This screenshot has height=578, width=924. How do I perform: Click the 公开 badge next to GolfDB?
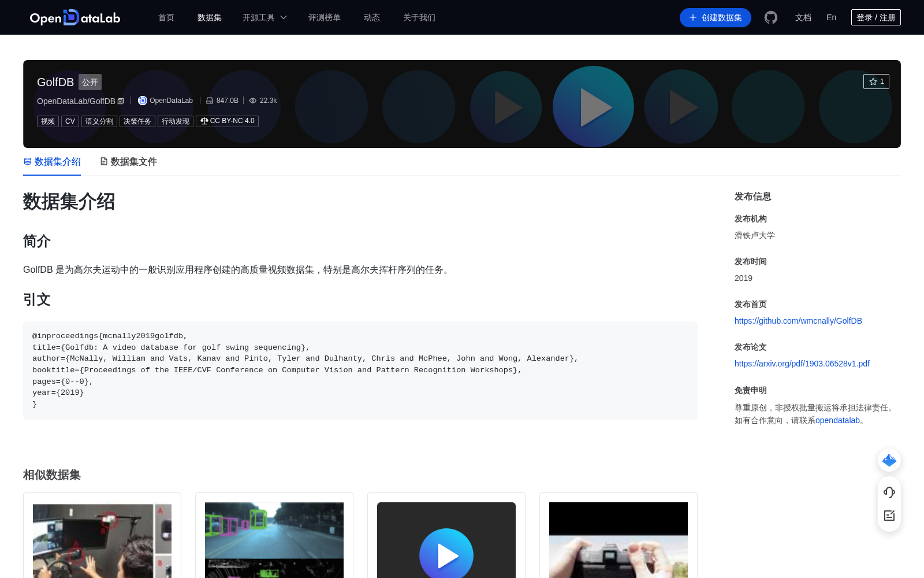[90, 82]
